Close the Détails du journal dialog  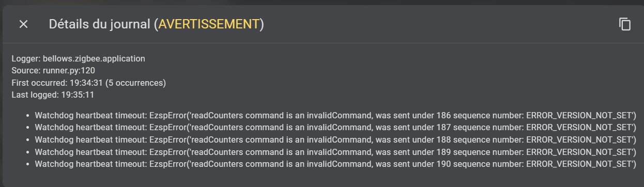tap(23, 24)
